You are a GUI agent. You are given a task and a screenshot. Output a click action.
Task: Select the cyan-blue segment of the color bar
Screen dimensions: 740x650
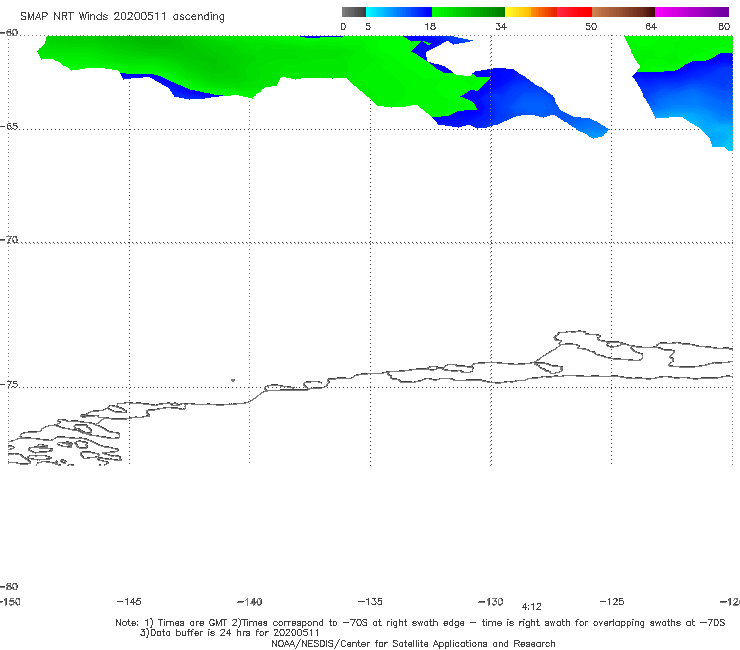[399, 12]
